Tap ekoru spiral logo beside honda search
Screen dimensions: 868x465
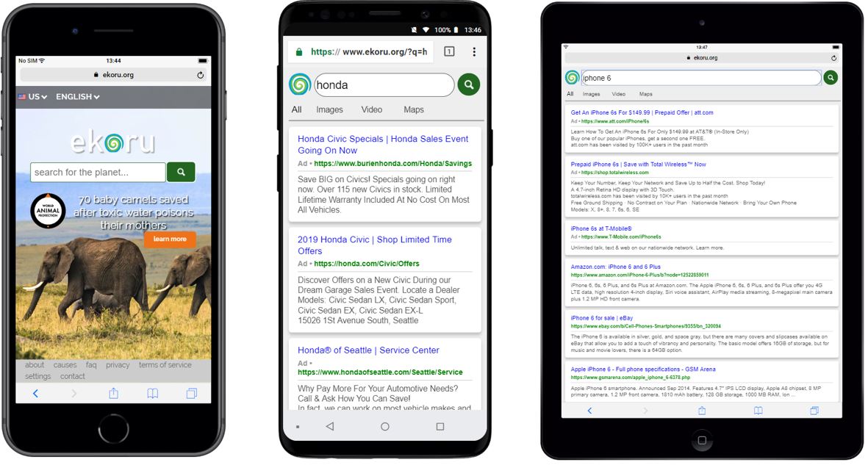(x=300, y=84)
